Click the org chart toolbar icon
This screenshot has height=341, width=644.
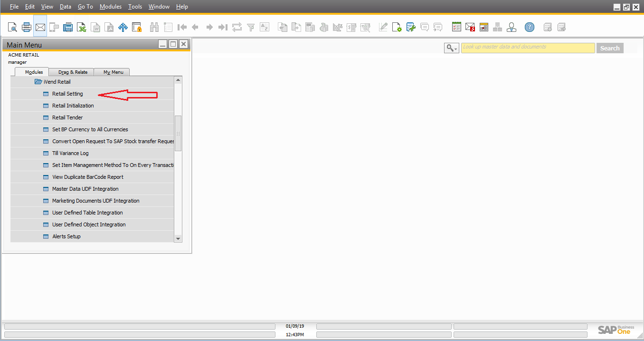click(x=498, y=27)
